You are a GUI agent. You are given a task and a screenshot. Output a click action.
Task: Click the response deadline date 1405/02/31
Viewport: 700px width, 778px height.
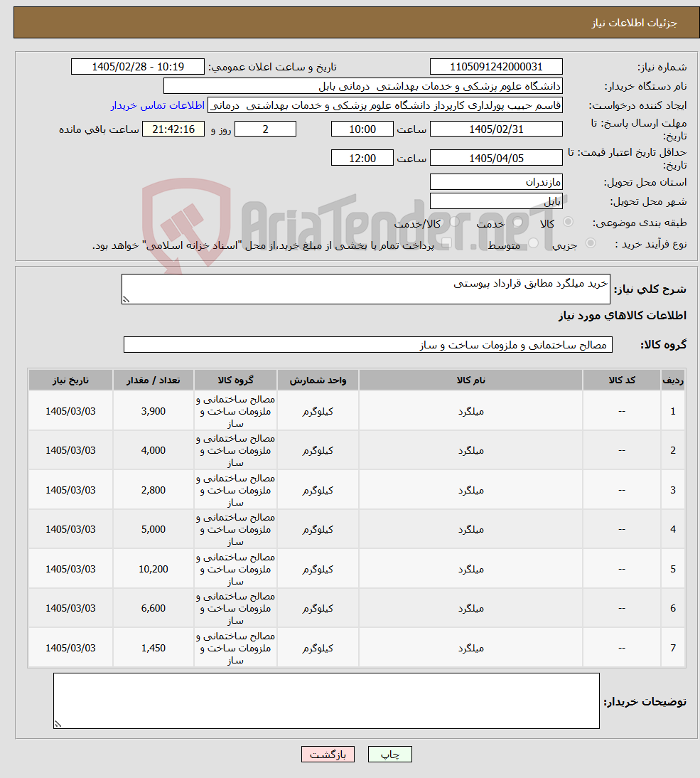click(496, 129)
